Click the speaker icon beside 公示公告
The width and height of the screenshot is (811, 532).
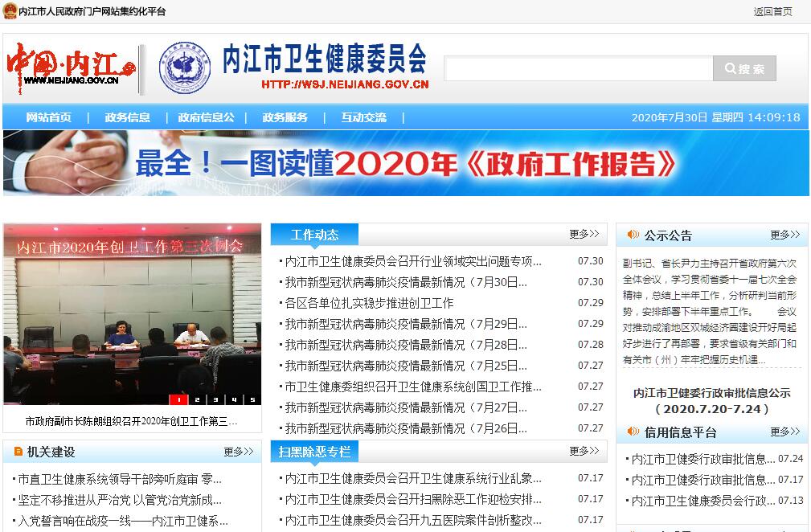[x=633, y=235]
